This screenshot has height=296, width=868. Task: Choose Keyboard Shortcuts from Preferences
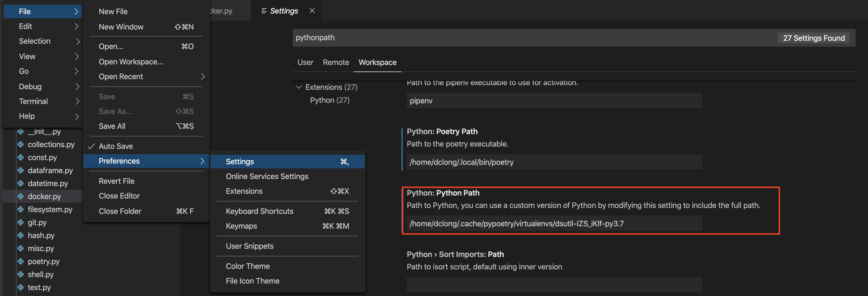coord(260,211)
